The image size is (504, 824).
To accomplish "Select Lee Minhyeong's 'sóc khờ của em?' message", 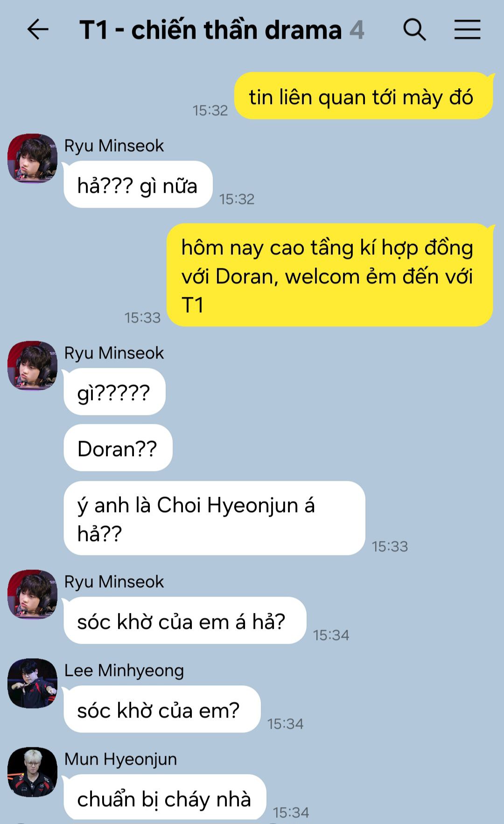I will 162,709.
